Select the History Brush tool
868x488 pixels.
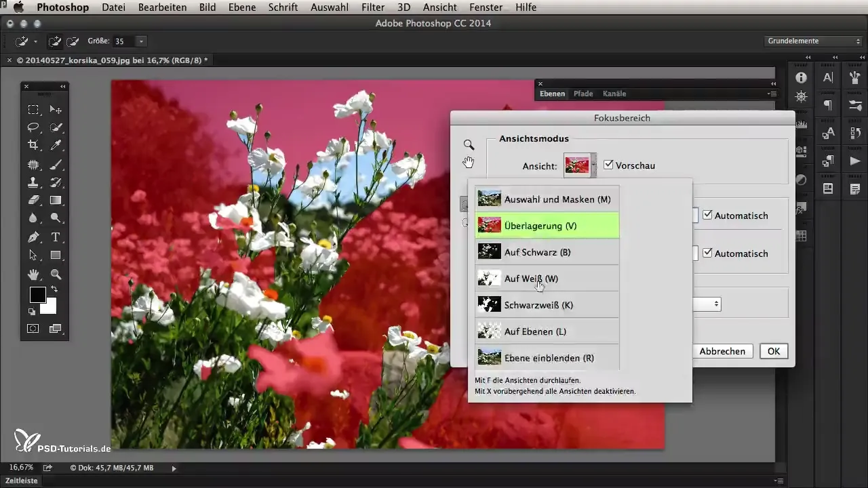pyautogui.click(x=56, y=182)
